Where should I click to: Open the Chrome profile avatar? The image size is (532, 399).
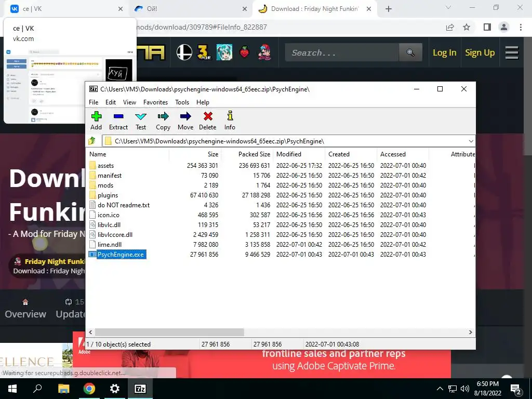click(504, 27)
